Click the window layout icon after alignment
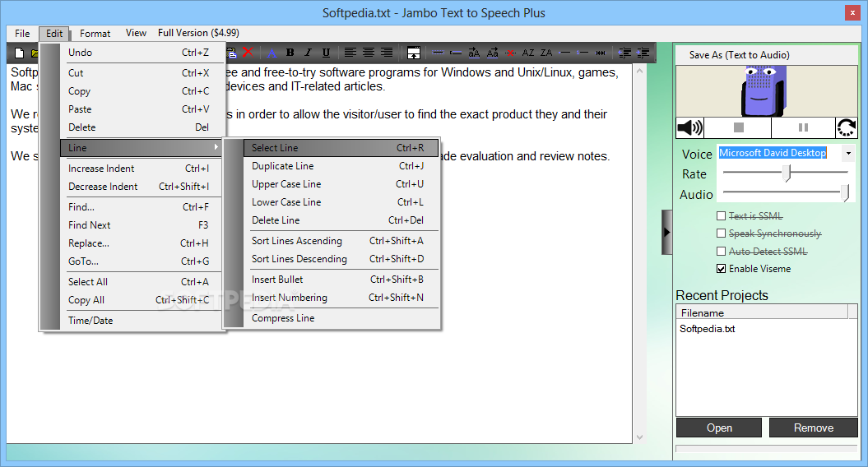 coord(414,53)
